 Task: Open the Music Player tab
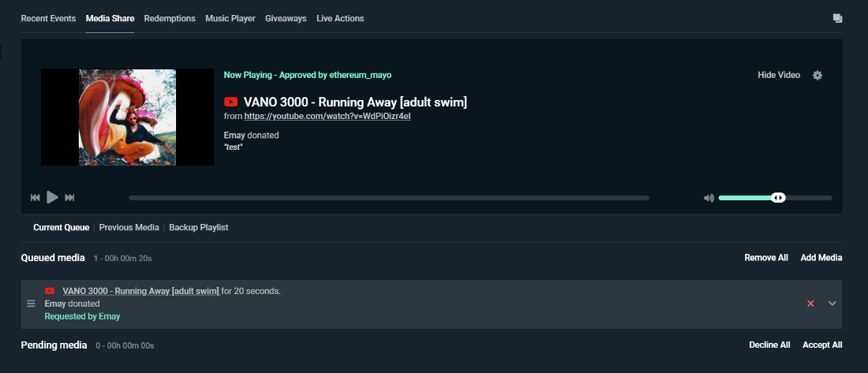[230, 18]
